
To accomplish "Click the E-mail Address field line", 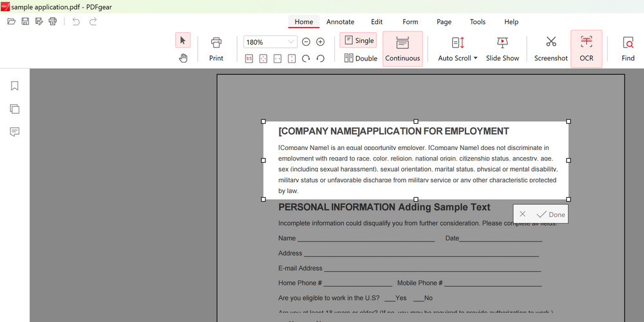I will tap(433, 269).
